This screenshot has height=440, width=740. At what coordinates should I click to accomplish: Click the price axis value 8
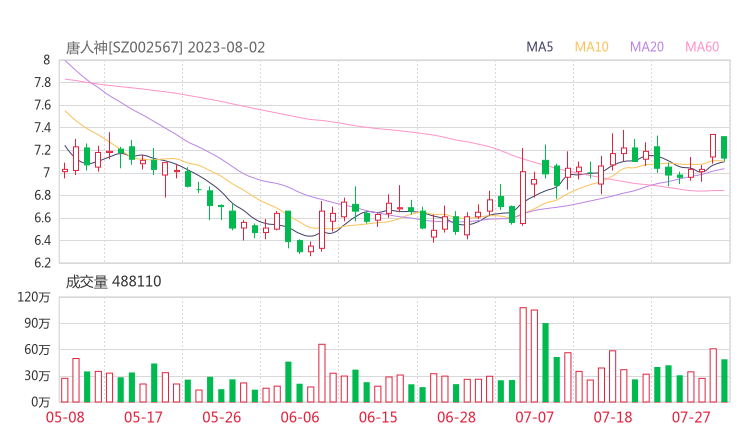pyautogui.click(x=46, y=60)
